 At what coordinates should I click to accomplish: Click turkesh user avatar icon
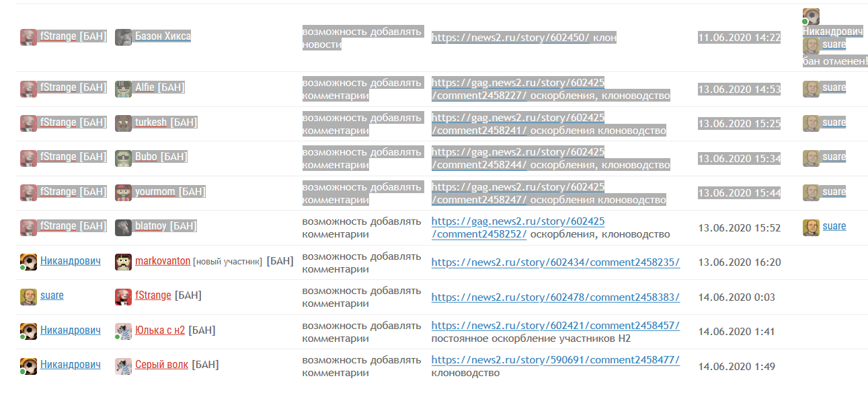tap(123, 123)
